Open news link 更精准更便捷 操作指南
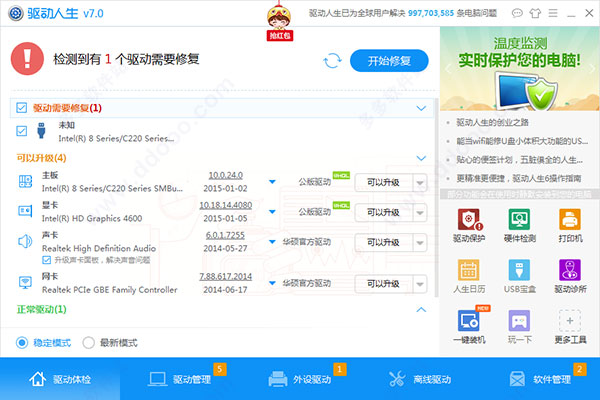This screenshot has width=600, height=400. pos(518,178)
